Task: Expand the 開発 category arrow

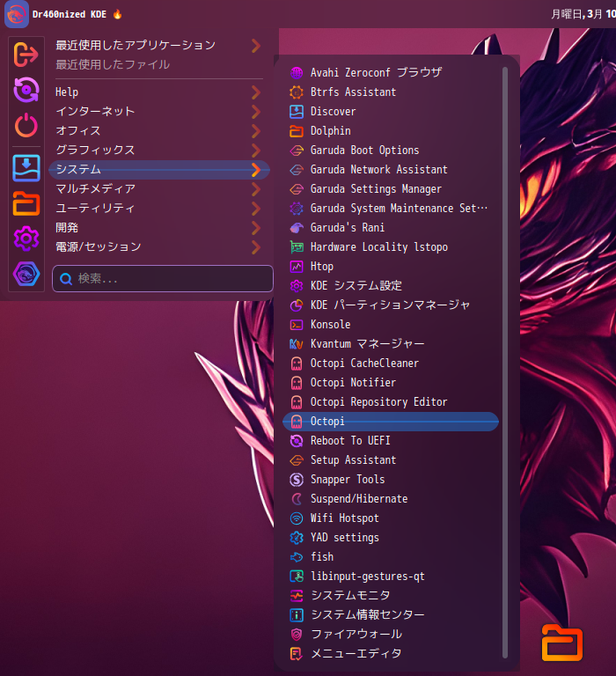Action: coord(255,228)
